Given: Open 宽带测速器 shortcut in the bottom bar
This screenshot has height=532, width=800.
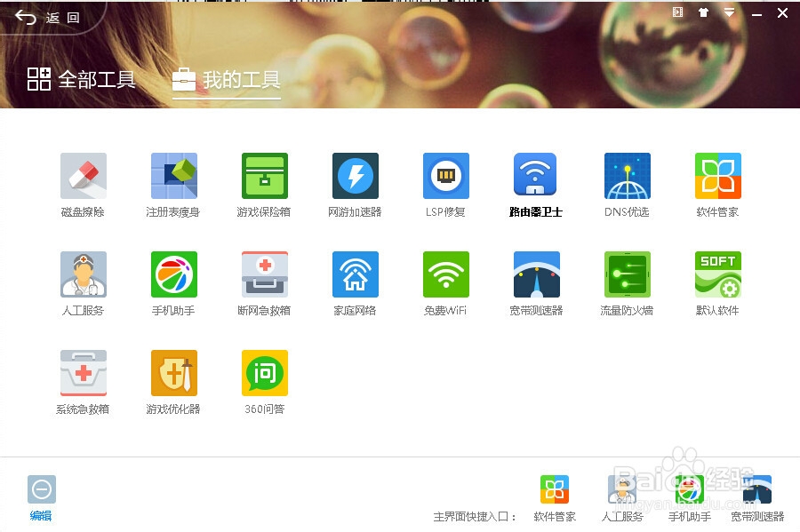Looking at the screenshot, I should click(757, 489).
